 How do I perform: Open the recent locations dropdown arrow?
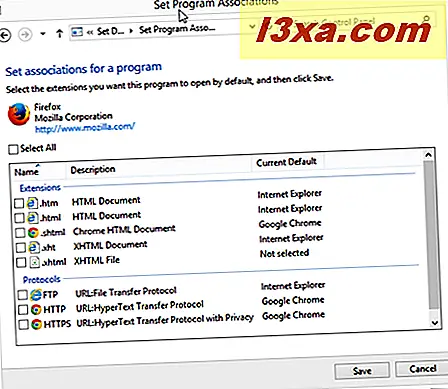point(43,34)
